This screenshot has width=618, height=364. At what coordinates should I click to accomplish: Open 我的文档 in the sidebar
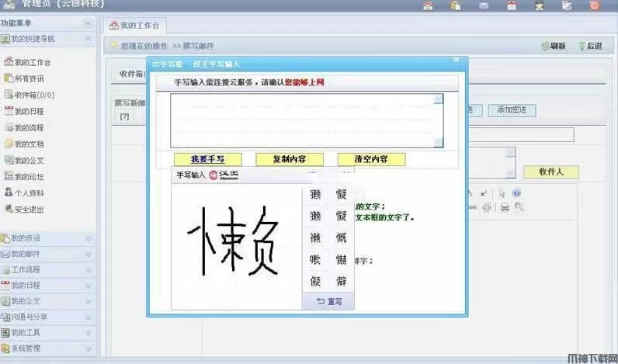pyautogui.click(x=23, y=144)
